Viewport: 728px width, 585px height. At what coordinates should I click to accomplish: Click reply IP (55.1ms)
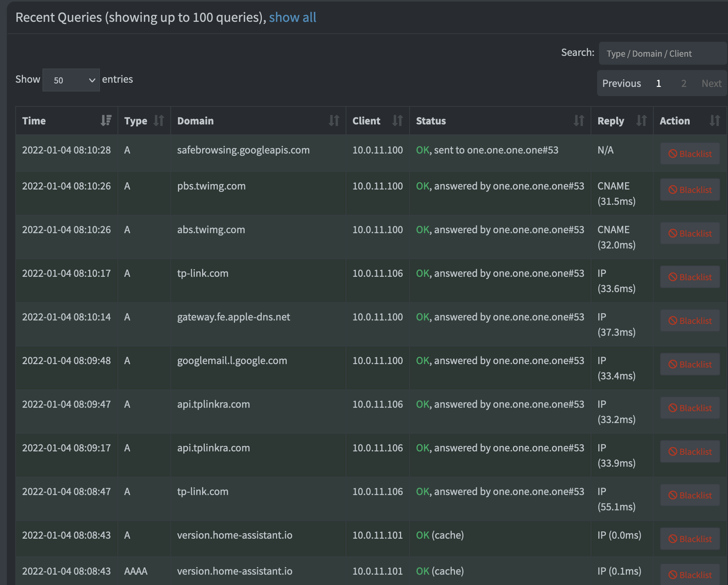(x=617, y=499)
